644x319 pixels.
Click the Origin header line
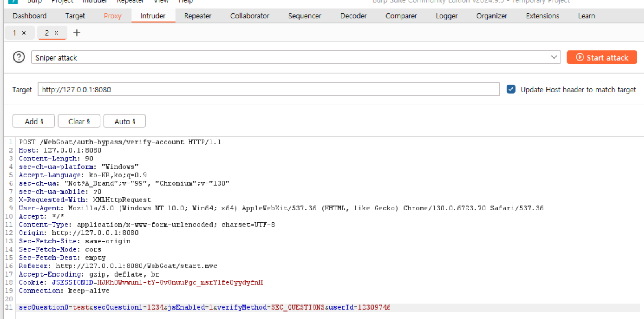79,233
